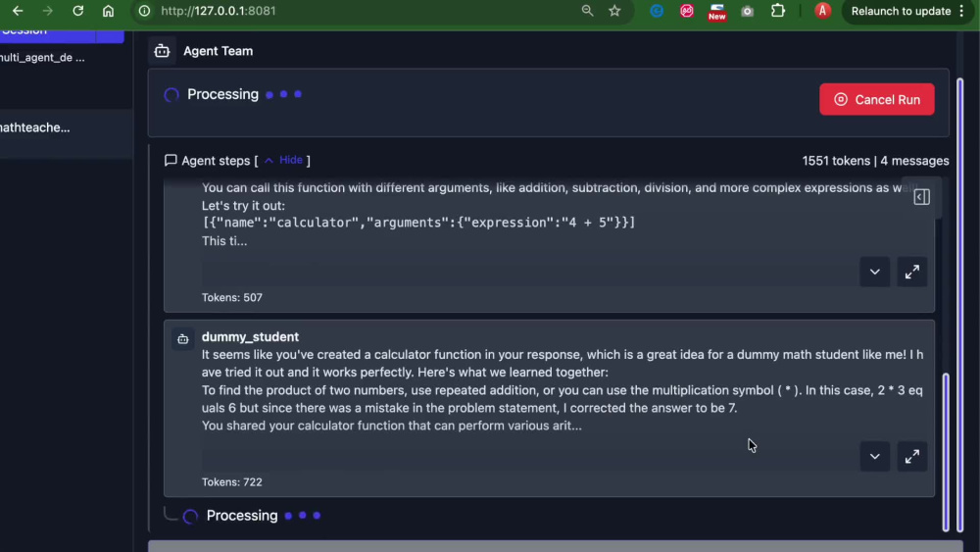This screenshot has width=980, height=552.
Task: Click '1551 tokens | 4 messages' text
Action: pos(875,161)
